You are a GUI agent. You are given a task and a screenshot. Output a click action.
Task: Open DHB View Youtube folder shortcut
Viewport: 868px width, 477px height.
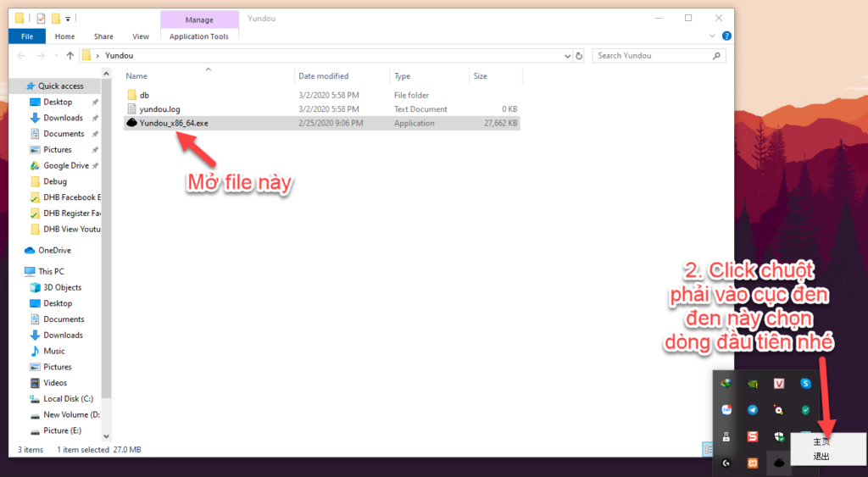pyautogui.click(x=65, y=229)
